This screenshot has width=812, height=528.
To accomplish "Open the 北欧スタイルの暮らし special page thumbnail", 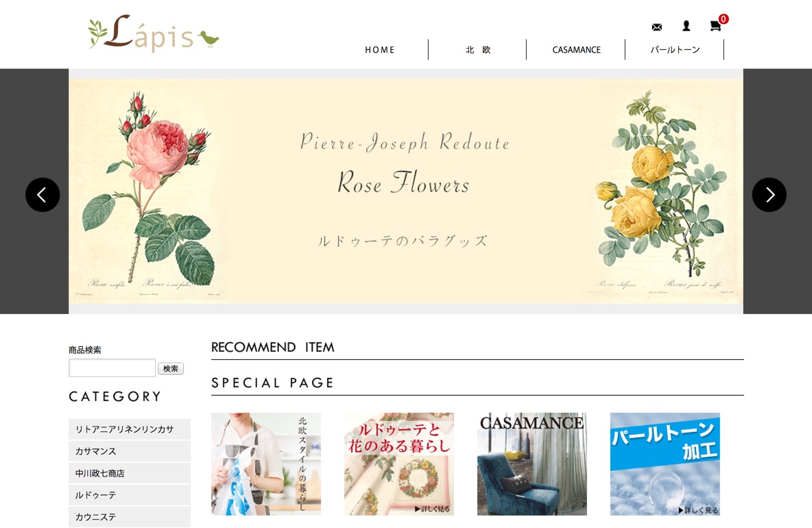I will pyautogui.click(x=266, y=464).
